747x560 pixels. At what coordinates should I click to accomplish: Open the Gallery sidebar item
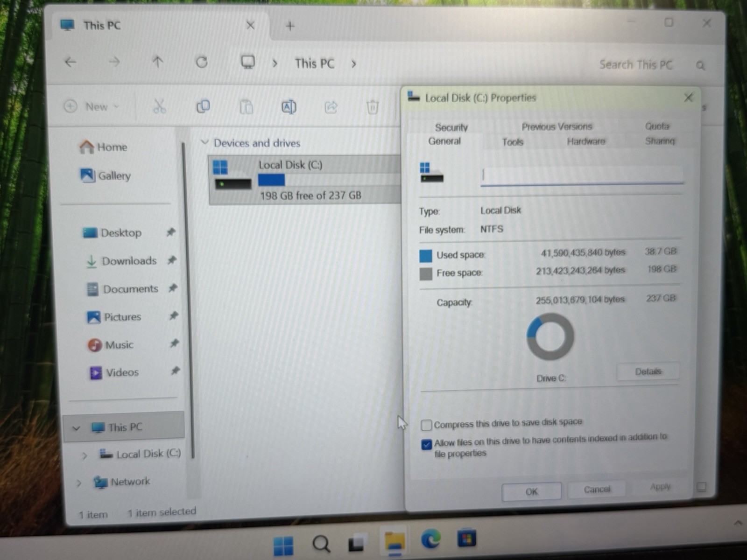point(106,175)
